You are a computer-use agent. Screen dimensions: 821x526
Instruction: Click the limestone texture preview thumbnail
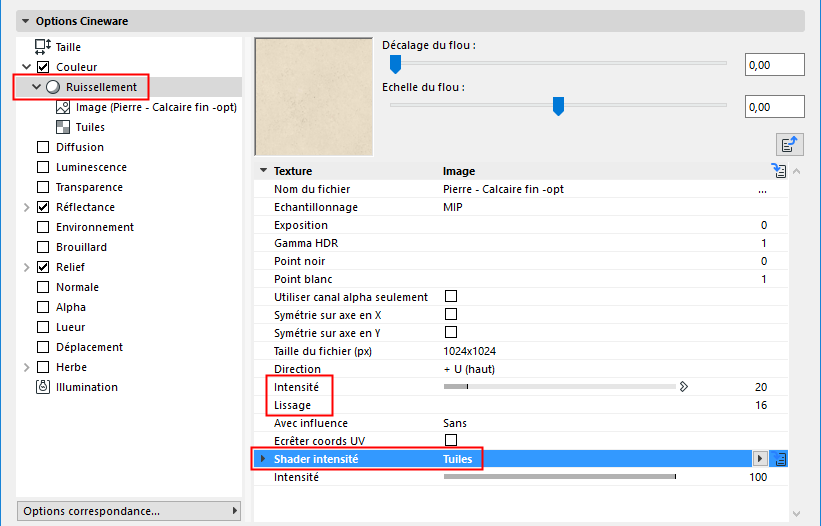tap(314, 97)
